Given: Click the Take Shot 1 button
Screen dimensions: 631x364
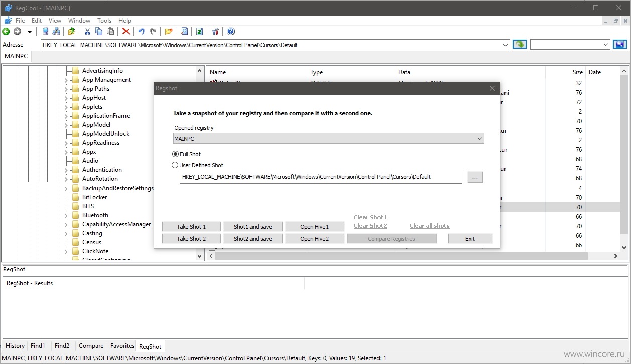Looking at the screenshot, I should pos(191,227).
